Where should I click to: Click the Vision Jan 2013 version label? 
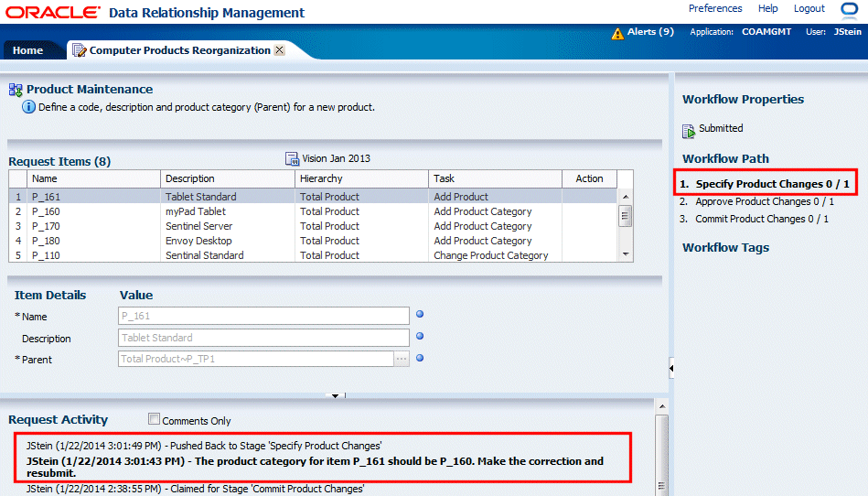click(336, 158)
